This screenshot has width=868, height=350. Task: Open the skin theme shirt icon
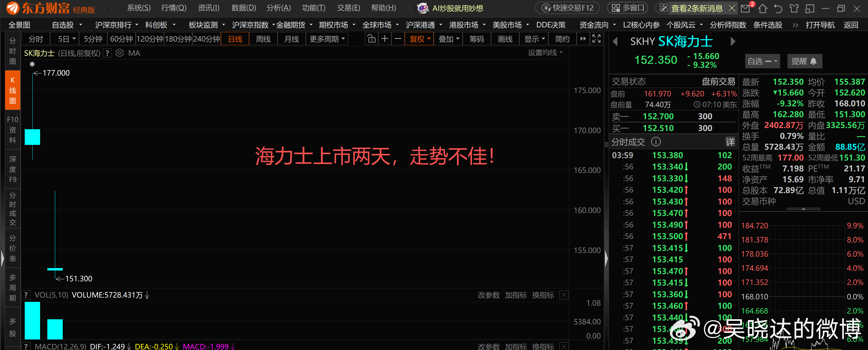(794, 8)
